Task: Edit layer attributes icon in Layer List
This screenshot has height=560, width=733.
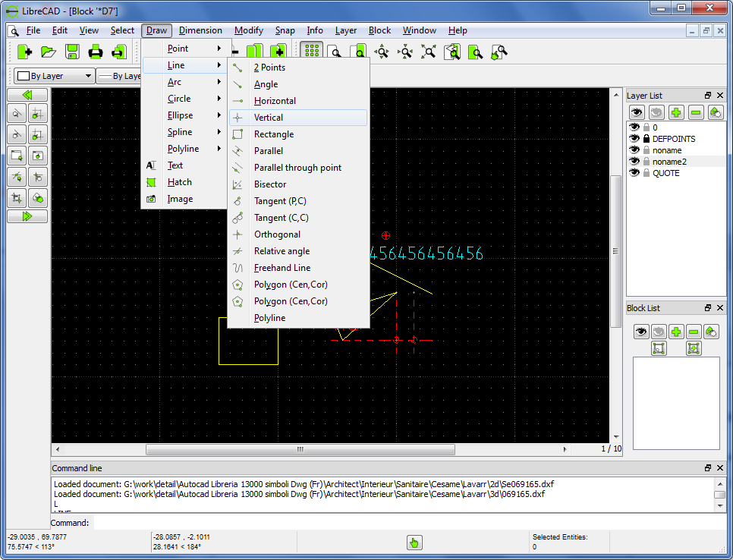Action: 716,112
